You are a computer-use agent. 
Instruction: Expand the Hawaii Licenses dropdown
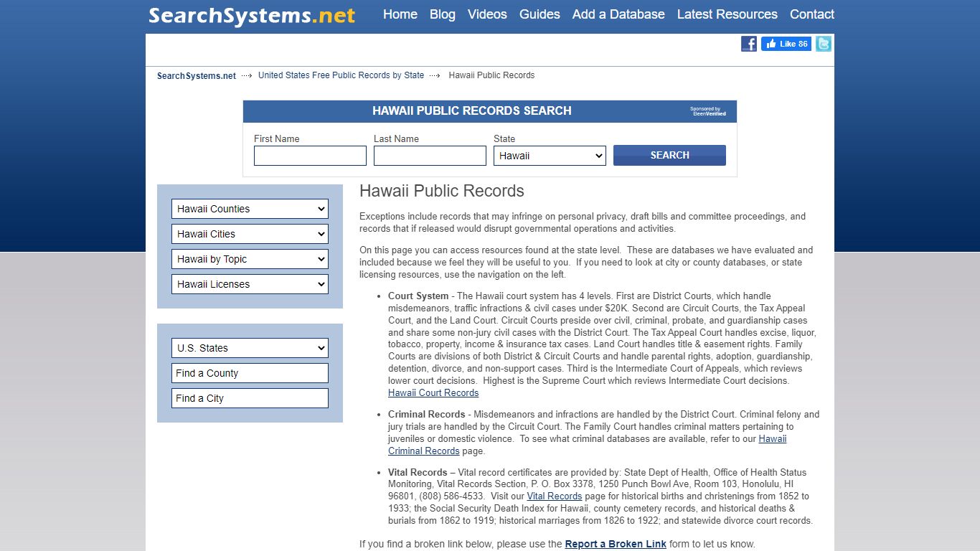250,284
